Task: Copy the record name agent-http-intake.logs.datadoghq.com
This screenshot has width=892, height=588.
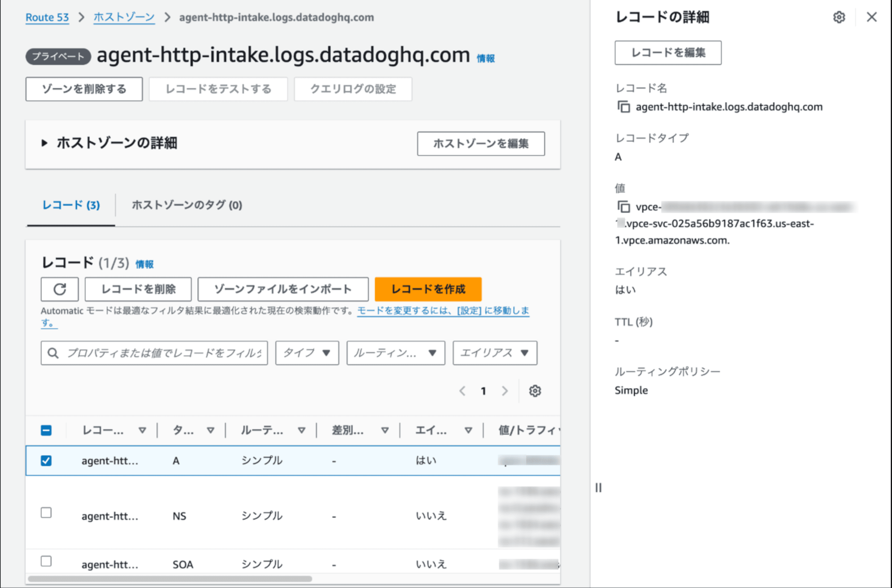Action: (x=624, y=107)
